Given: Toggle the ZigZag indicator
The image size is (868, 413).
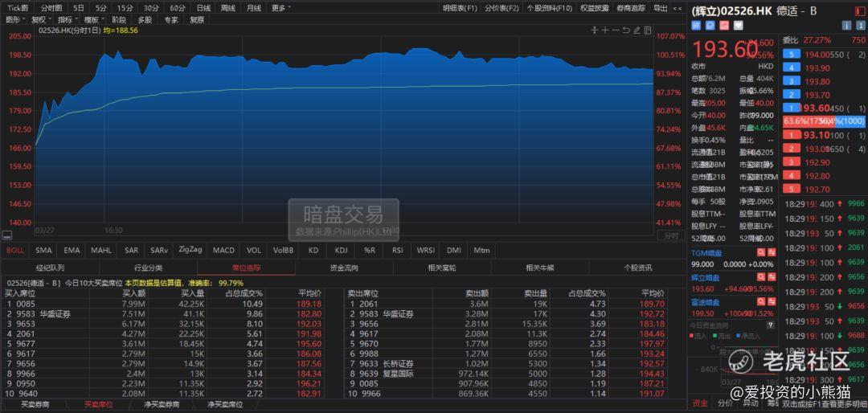Looking at the screenshot, I should click(190, 250).
